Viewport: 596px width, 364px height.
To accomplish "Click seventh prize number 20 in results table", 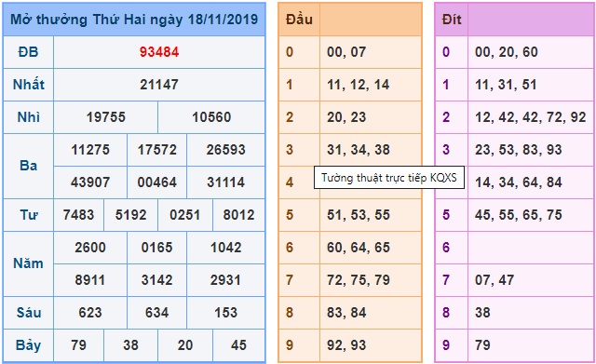I will [184, 345].
